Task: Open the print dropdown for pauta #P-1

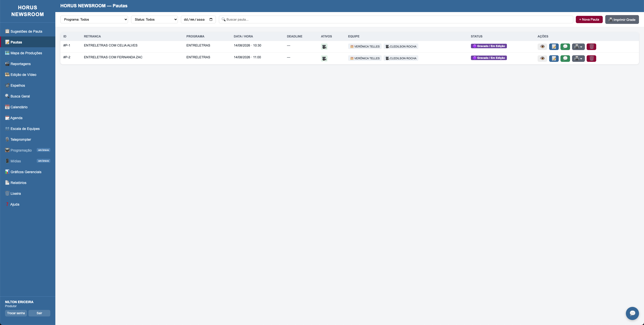Action: coord(578,47)
